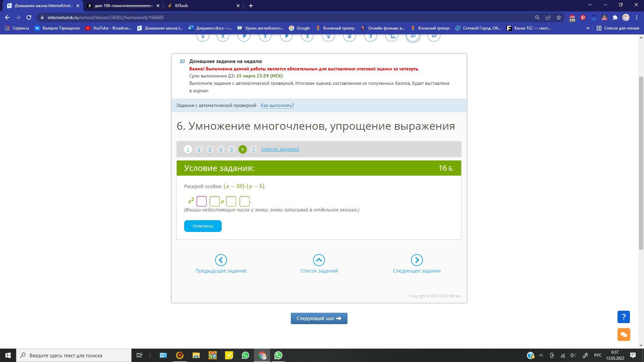Click the blue question mark help button
The width and height of the screenshot is (644, 362).
[x=624, y=317]
